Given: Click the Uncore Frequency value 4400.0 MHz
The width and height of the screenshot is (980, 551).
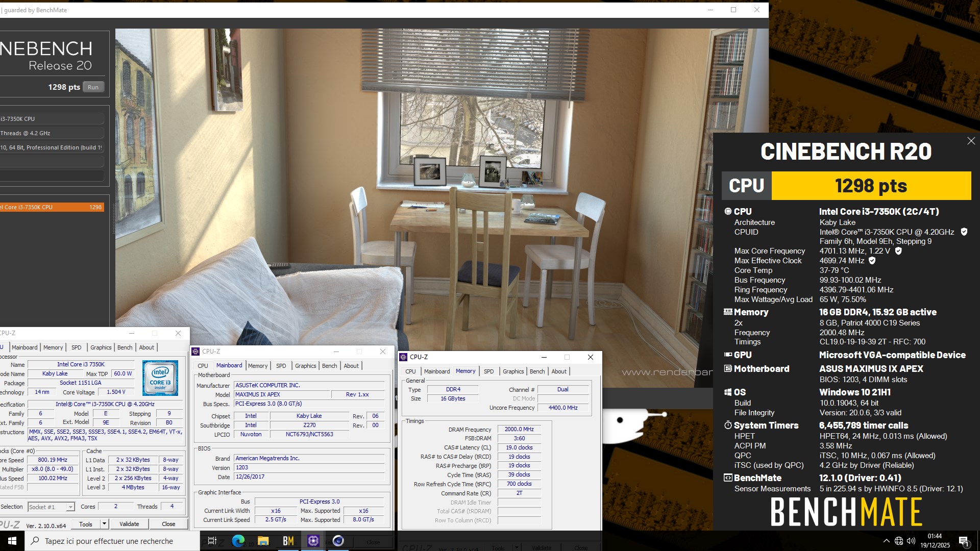Looking at the screenshot, I should pos(562,408).
